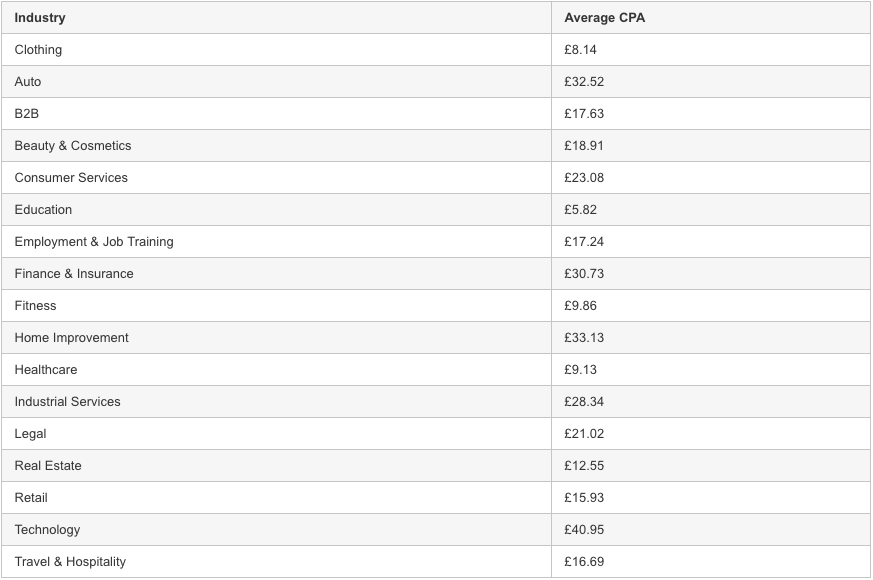Click the Fitness row label
Screen dimensions: 873x580
coord(35,306)
